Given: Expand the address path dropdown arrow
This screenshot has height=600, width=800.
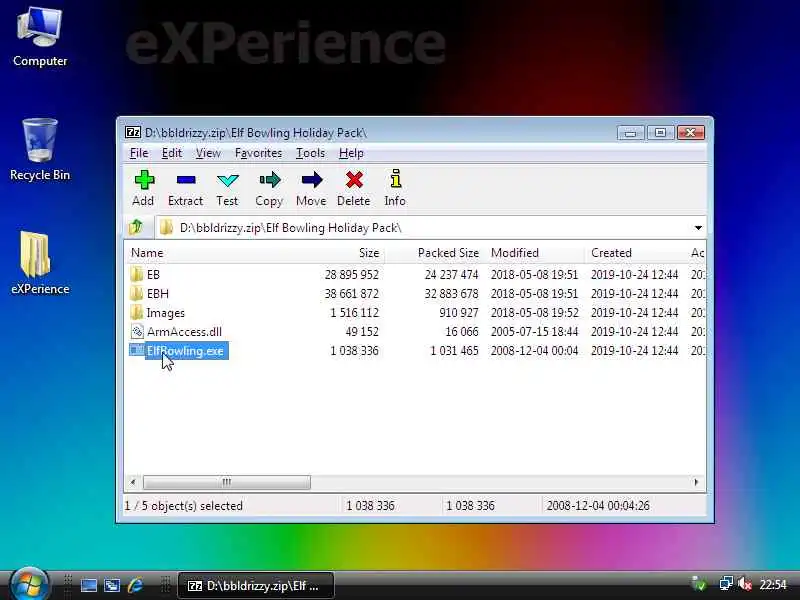Looking at the screenshot, I should [698, 228].
